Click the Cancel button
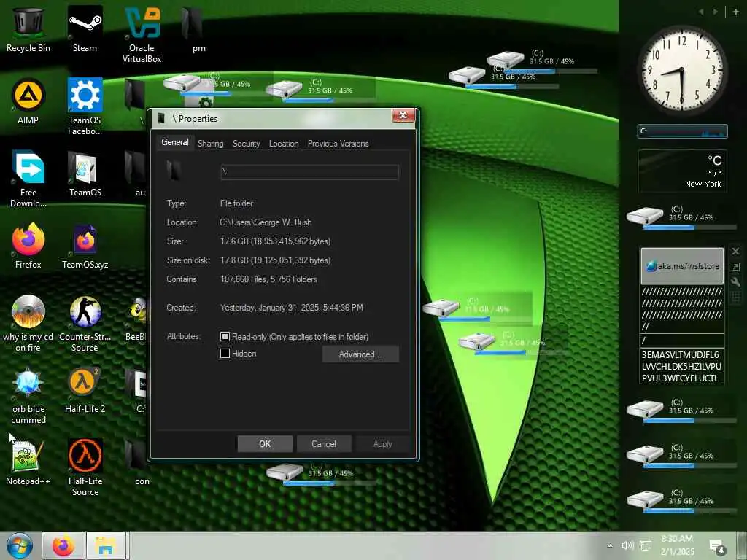Screen dimensions: 747x560 click(x=324, y=444)
